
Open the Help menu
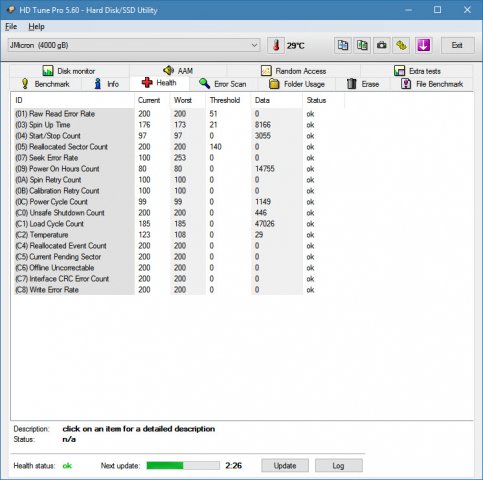pos(36,27)
